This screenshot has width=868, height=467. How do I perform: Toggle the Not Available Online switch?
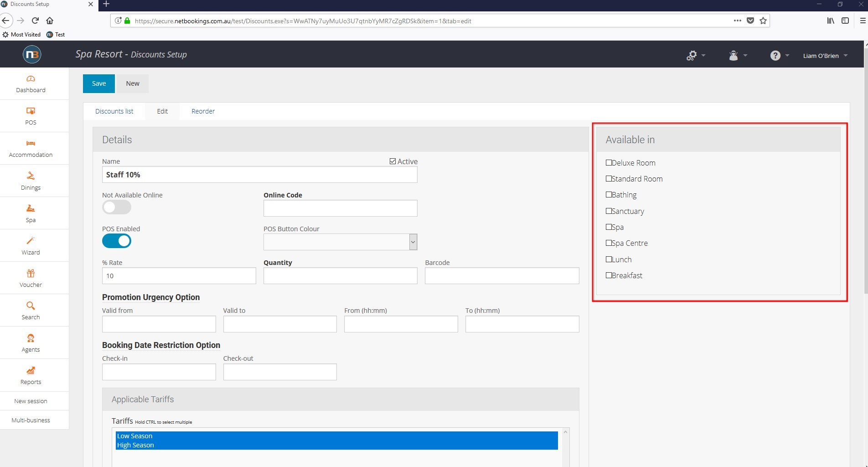tap(117, 207)
